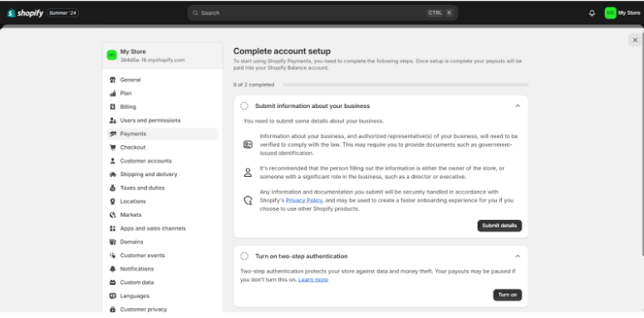The image size is (644, 318).
Task: Open Taxes and duties settings
Action: tap(163, 188)
